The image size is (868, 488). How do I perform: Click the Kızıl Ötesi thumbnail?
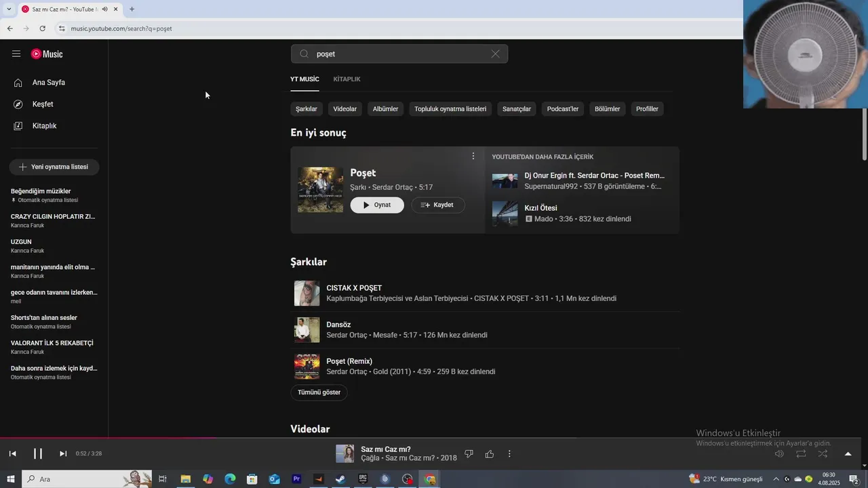505,213
